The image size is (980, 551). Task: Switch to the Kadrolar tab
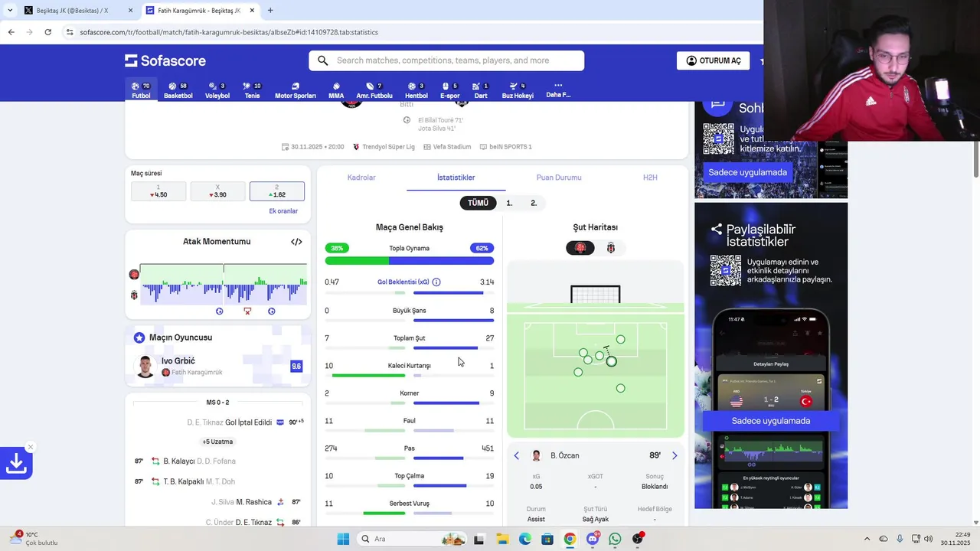click(361, 178)
